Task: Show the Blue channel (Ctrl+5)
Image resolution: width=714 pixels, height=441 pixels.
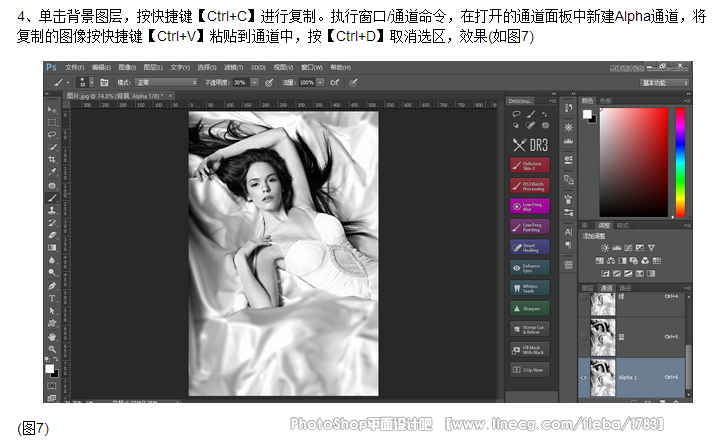Action: coord(585,336)
